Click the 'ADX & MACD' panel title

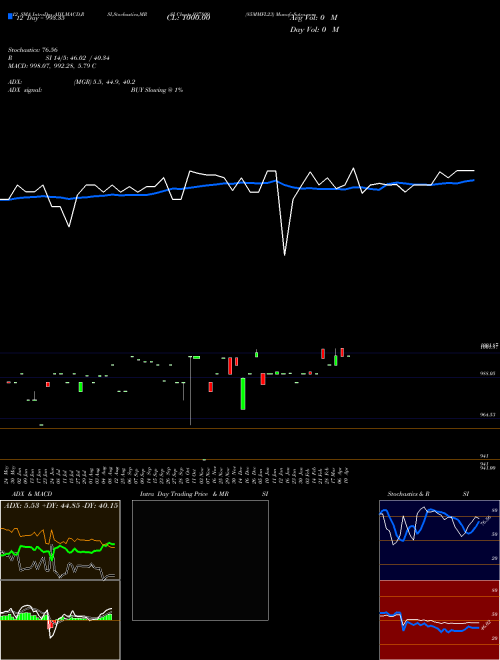[32, 494]
